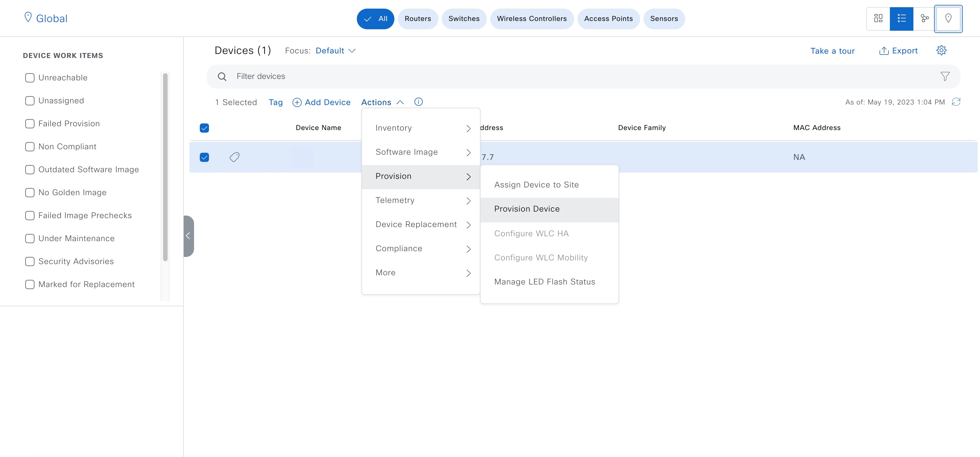Screen dimensions: 980x457
Task: Check the Failed Provision work item
Action: (x=30, y=124)
